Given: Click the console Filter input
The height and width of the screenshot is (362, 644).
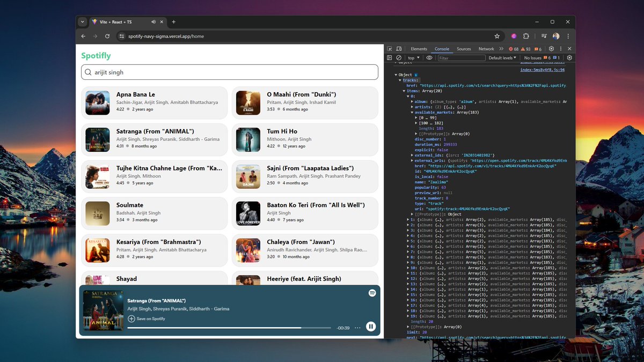Looking at the screenshot, I should pos(461,58).
